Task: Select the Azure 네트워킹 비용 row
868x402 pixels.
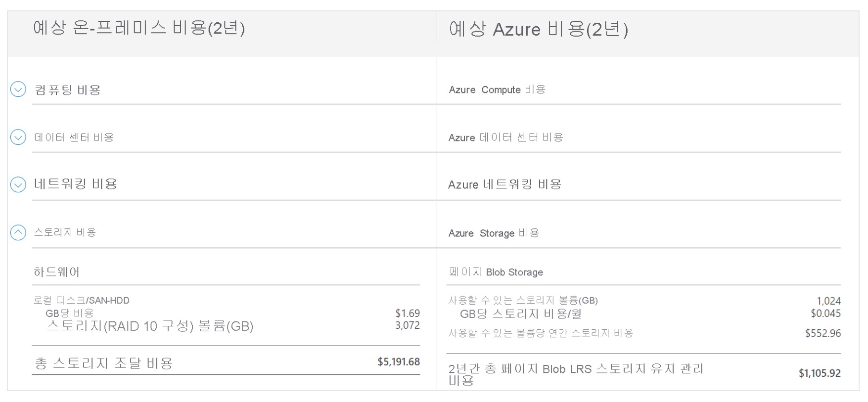Action: click(504, 185)
